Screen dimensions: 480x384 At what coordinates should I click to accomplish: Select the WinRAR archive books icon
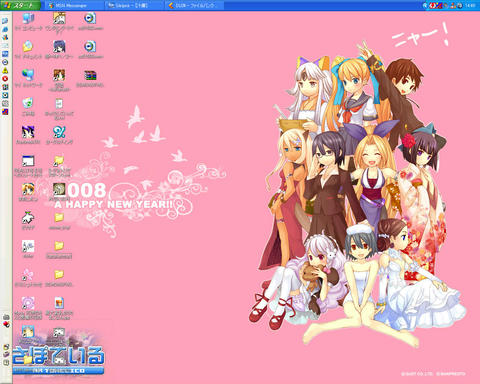click(x=90, y=75)
